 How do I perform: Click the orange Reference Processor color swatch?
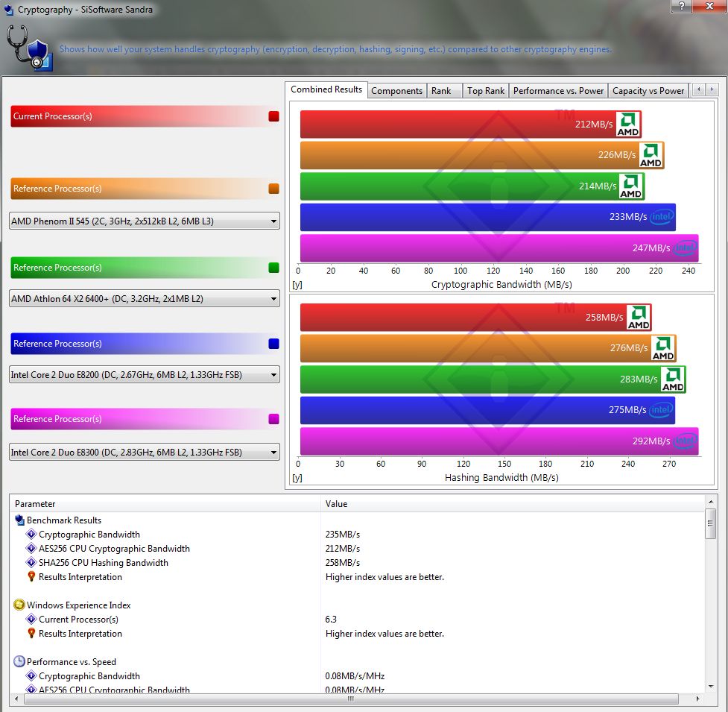point(274,189)
